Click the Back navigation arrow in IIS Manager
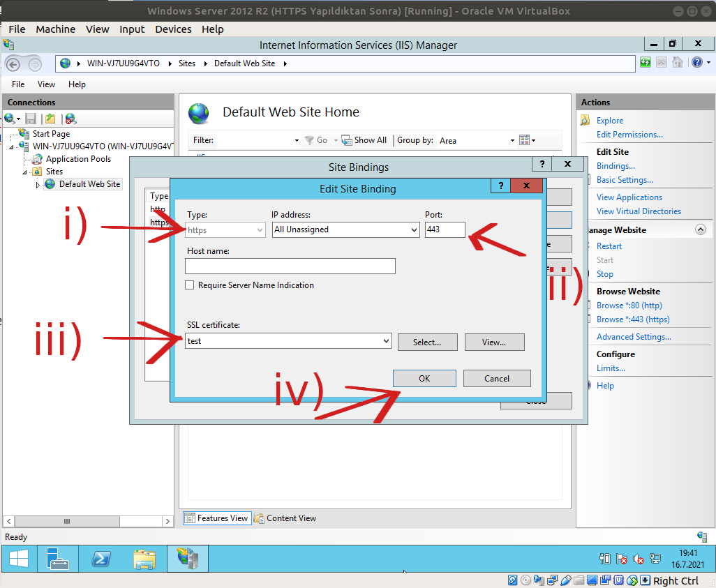The width and height of the screenshot is (716, 588). point(13,64)
